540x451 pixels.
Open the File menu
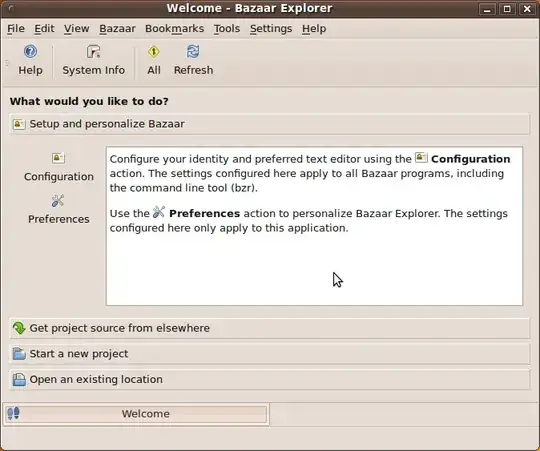click(16, 29)
